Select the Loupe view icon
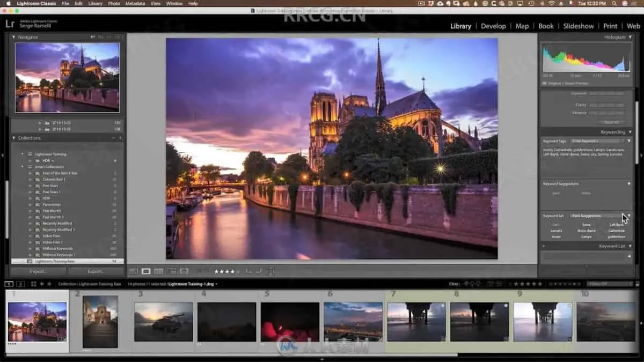The width and height of the screenshot is (644, 362). 146,271
